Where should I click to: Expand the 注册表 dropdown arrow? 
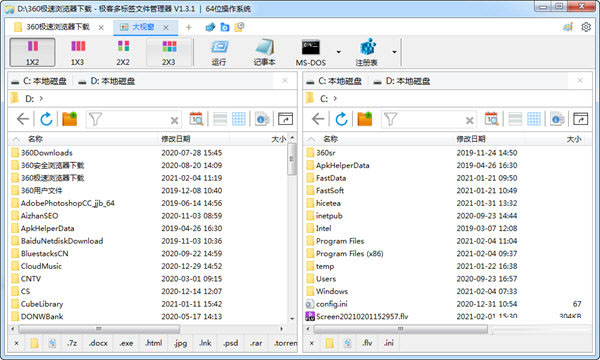coord(394,52)
